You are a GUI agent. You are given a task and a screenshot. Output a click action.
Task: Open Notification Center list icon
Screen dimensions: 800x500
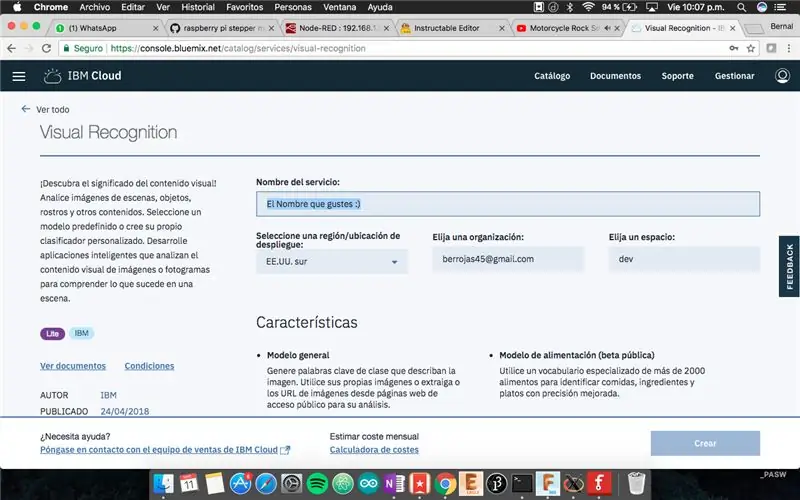(x=780, y=7)
